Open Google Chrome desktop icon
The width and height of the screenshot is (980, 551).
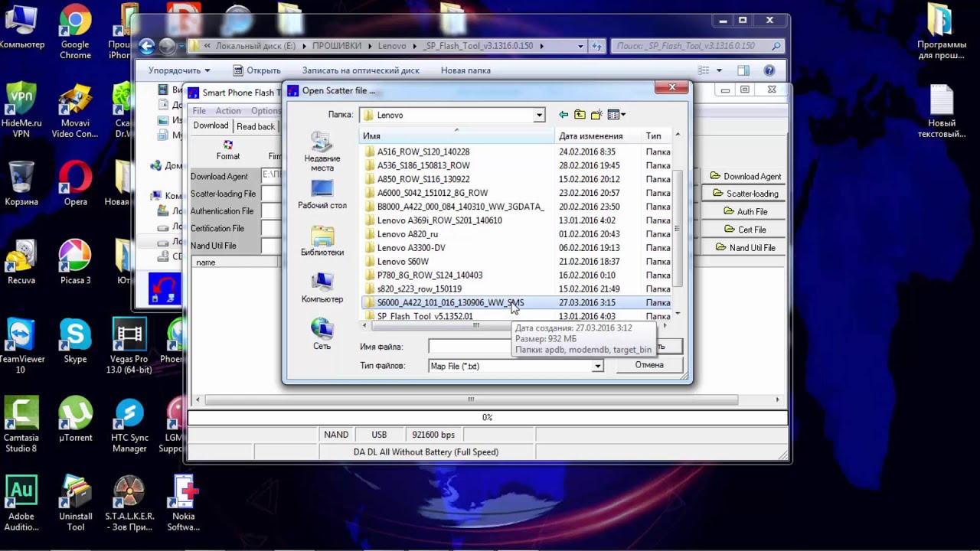point(75,32)
